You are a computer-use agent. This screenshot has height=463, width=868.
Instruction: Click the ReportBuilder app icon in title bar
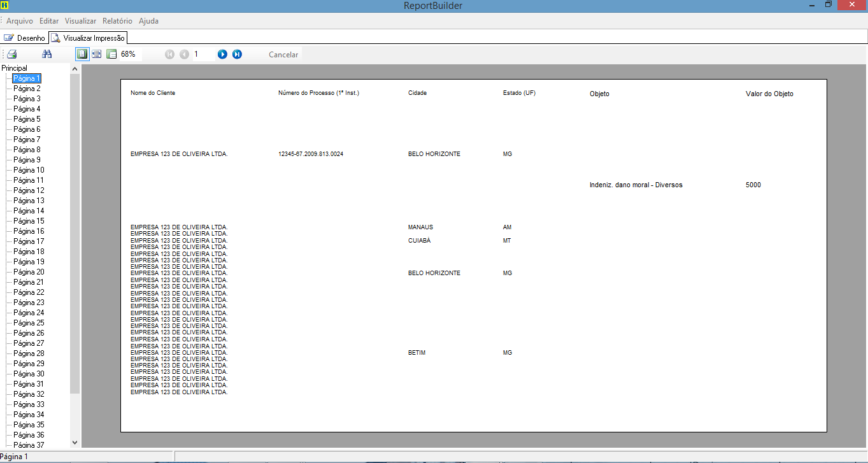pos(5,5)
